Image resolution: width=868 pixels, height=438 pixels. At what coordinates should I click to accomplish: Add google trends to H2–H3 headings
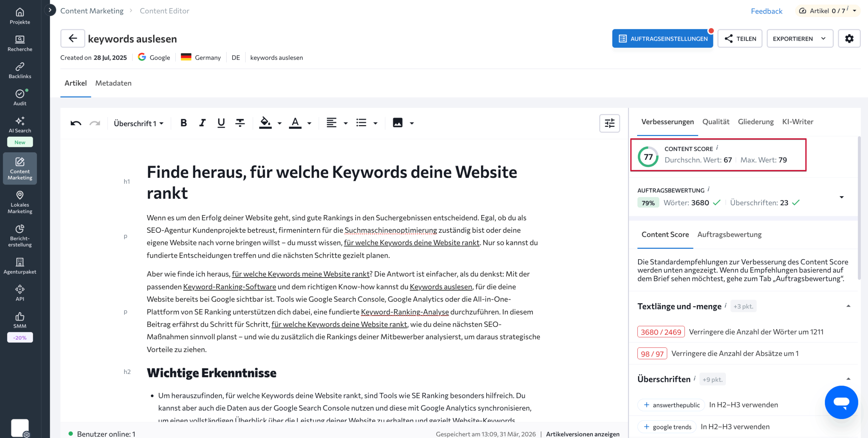click(x=667, y=427)
